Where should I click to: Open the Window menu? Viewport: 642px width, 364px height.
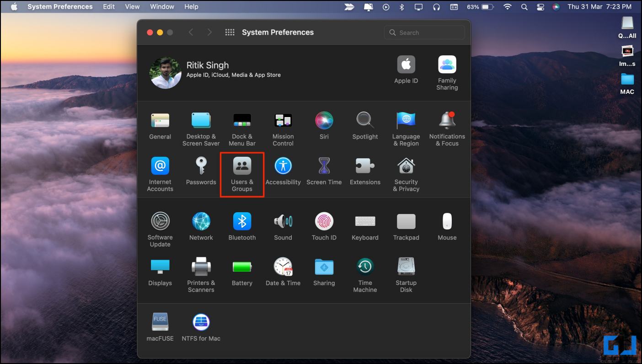click(x=162, y=6)
